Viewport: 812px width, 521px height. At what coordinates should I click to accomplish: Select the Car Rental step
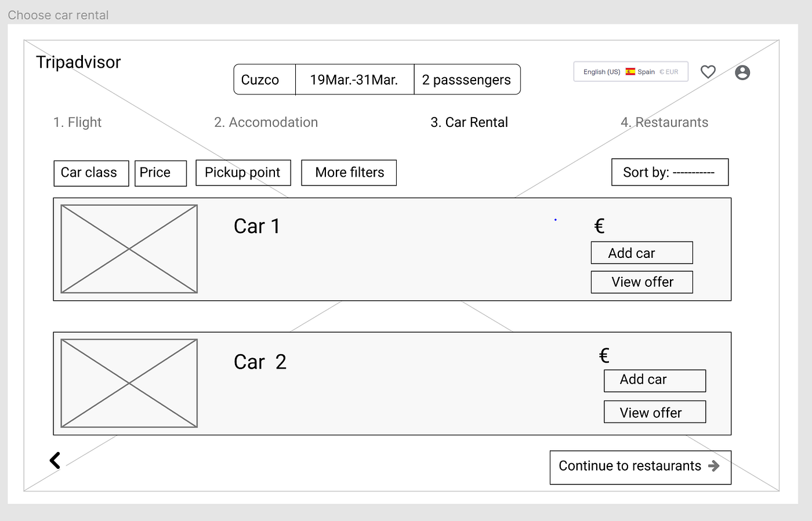[469, 122]
